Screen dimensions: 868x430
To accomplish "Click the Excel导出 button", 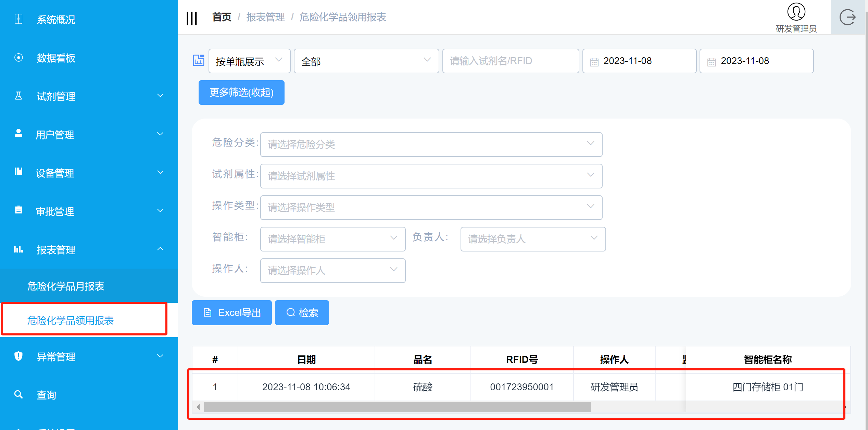I will (232, 312).
